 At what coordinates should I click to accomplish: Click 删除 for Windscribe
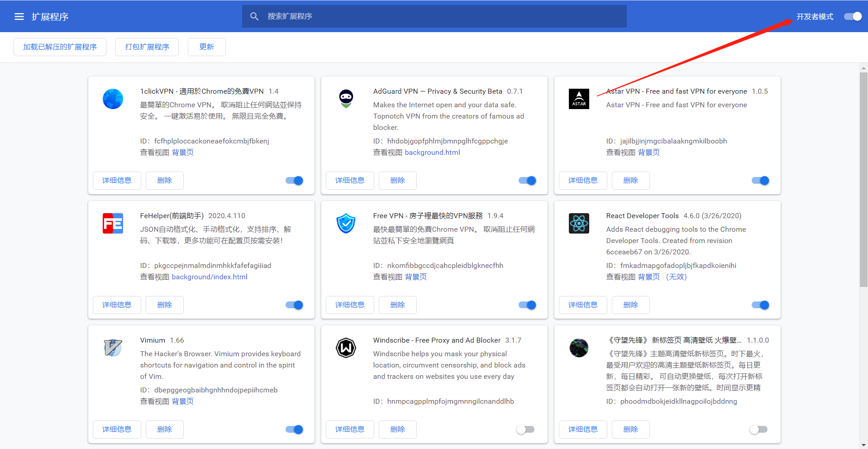pyautogui.click(x=398, y=430)
